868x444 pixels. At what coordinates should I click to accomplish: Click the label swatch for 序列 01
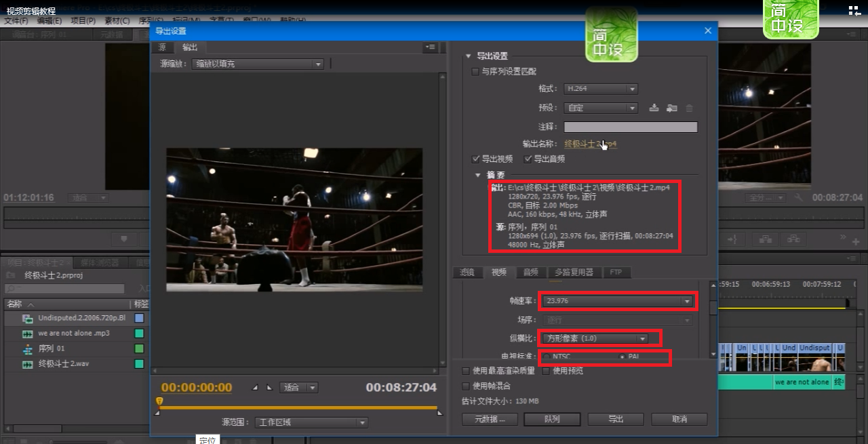coord(139,349)
